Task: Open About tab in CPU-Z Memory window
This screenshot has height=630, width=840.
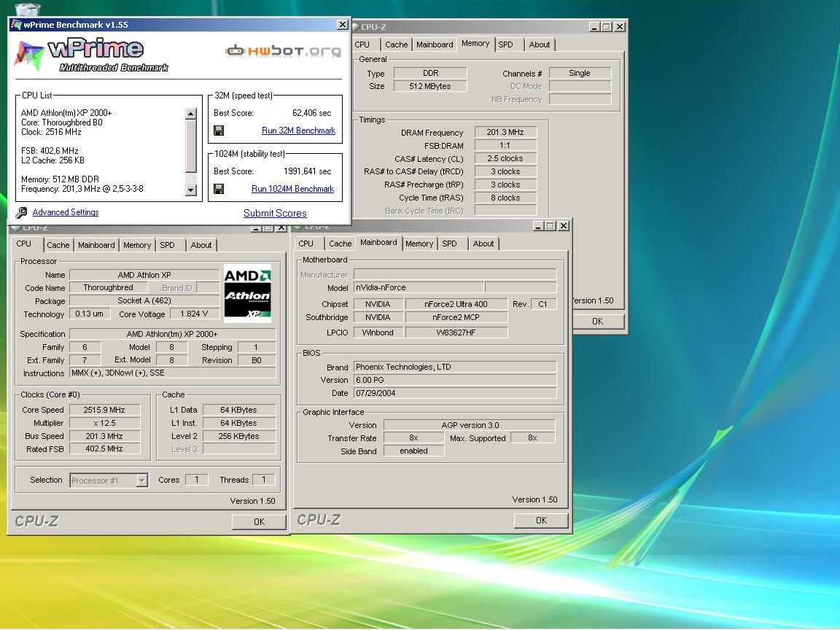Action: [540, 44]
